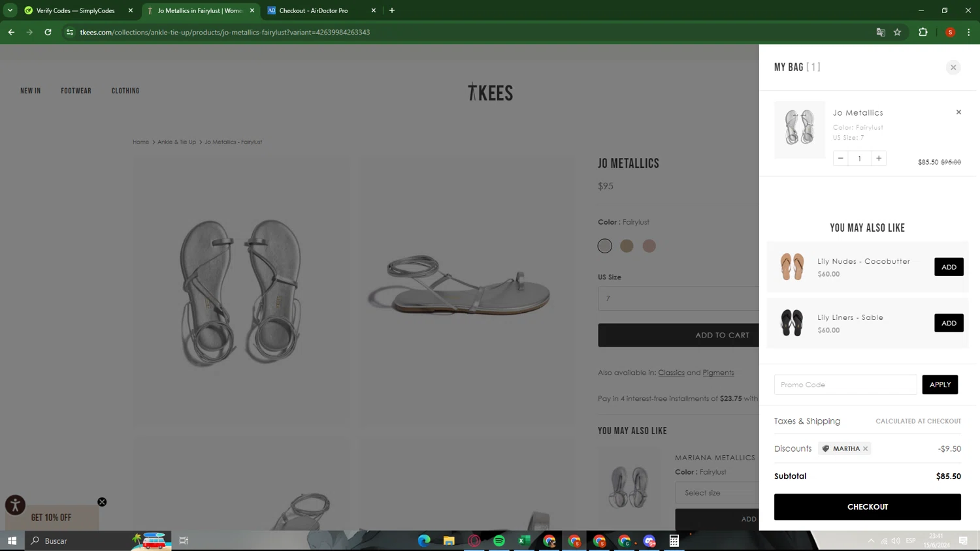This screenshot has width=980, height=551.
Task: Go to the TKEES home logo
Action: [490, 93]
